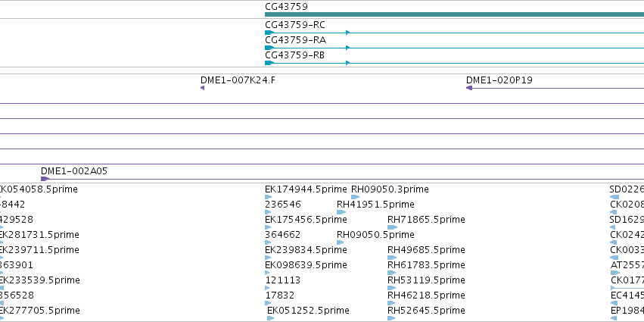Click the EK175456.5prime feature label

point(306,220)
